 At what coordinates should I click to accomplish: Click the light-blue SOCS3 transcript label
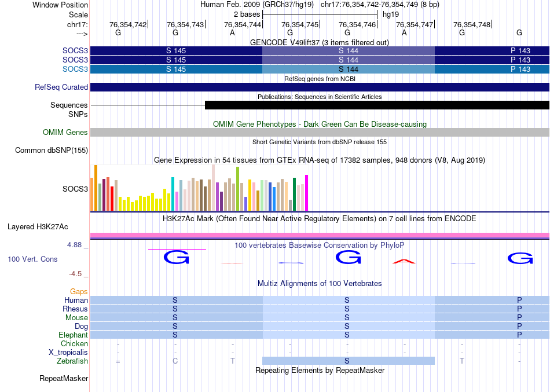click(x=75, y=69)
